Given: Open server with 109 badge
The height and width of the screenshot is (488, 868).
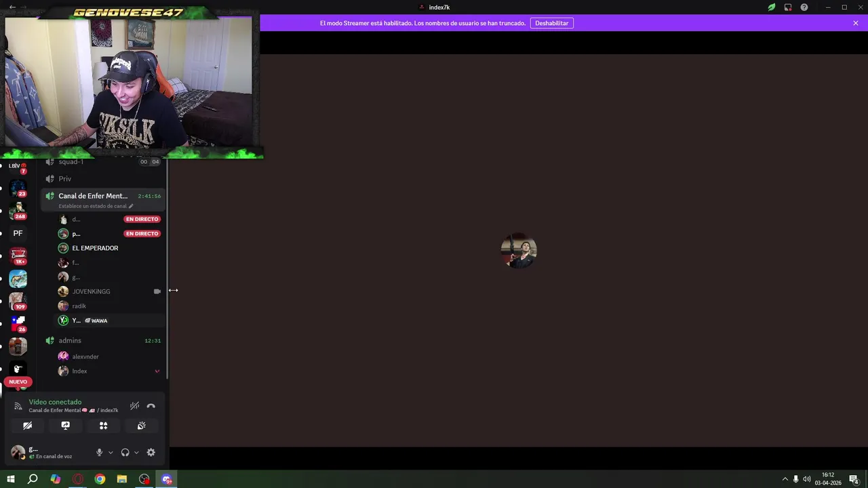Looking at the screenshot, I should (x=18, y=301).
